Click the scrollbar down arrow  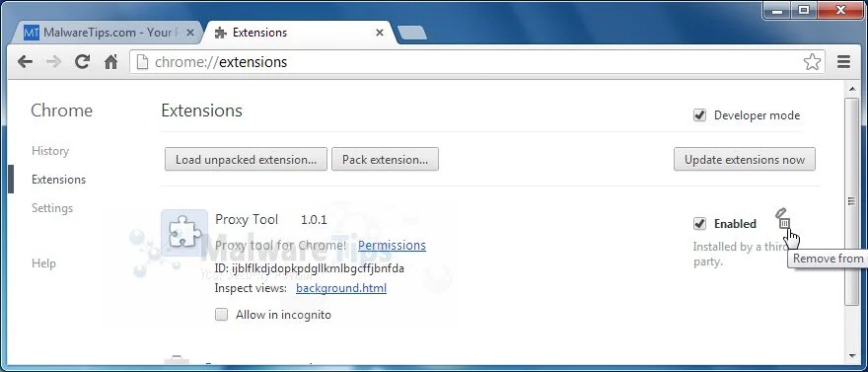point(851,355)
